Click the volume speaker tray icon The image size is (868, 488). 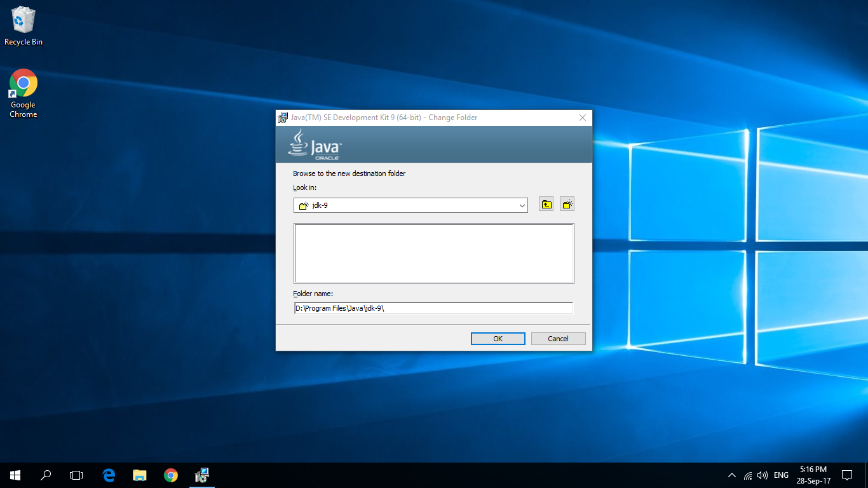[763, 475]
